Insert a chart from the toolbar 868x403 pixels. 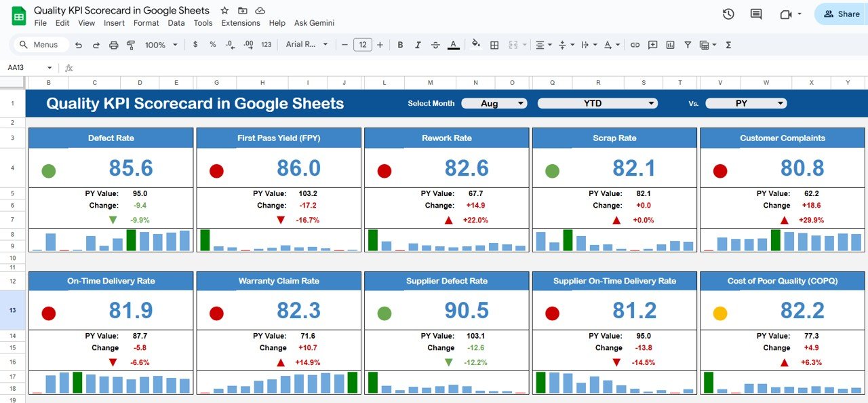coord(670,45)
